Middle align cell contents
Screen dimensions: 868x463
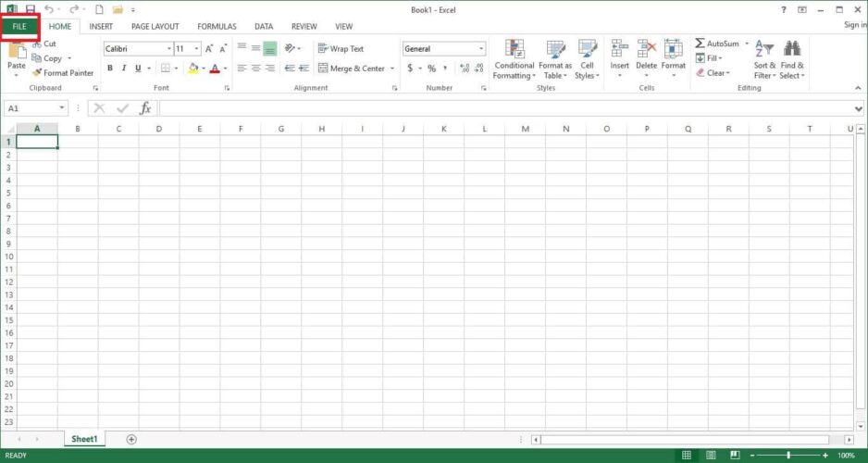click(x=255, y=48)
